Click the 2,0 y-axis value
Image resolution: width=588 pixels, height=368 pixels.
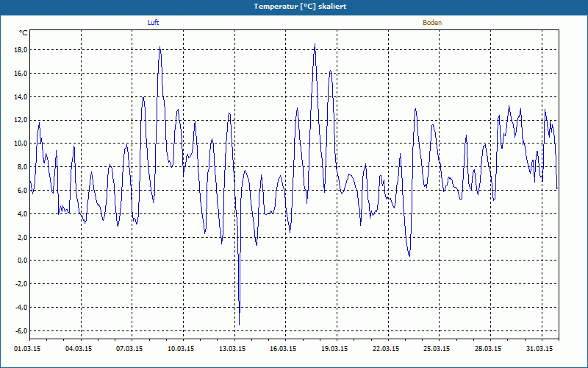22,237
